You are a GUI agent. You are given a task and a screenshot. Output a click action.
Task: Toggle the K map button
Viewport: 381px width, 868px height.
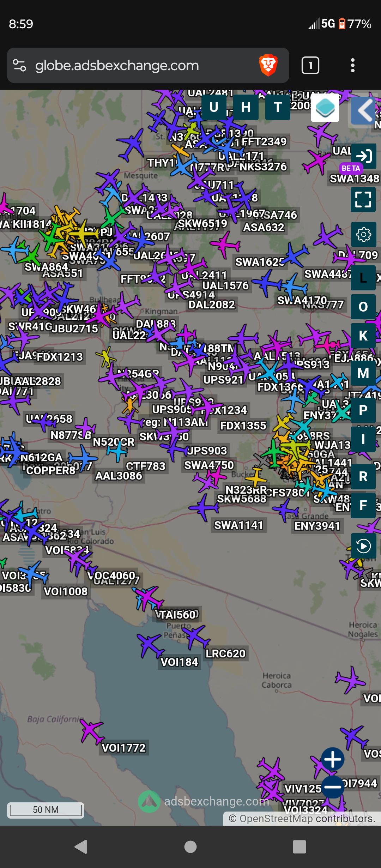tap(363, 336)
